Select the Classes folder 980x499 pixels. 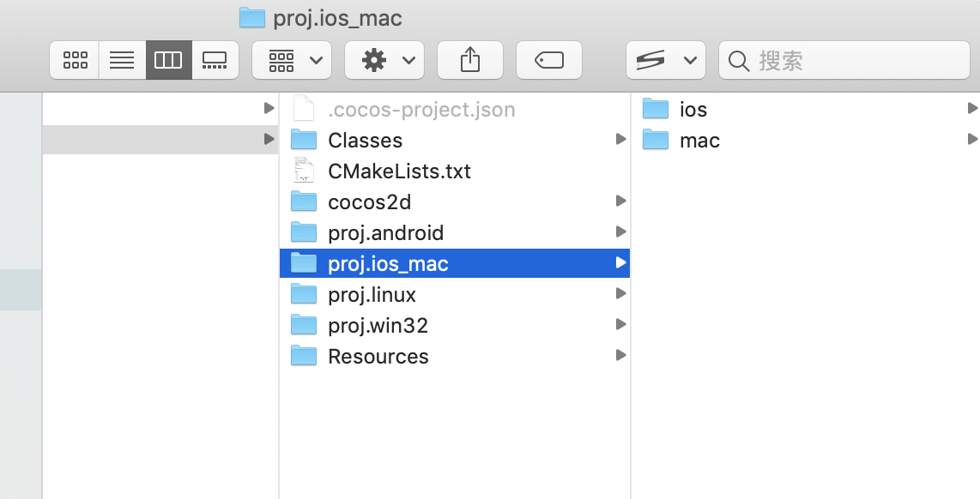click(365, 141)
